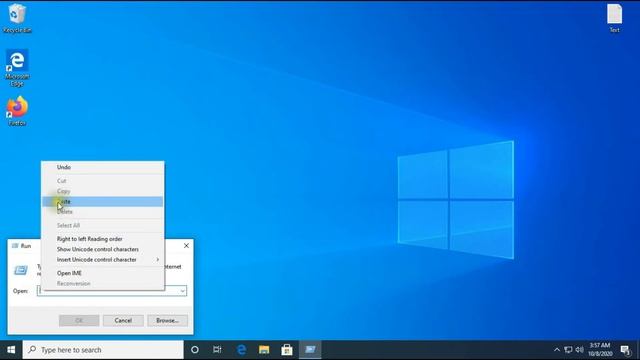The height and width of the screenshot is (360, 640).
Task: Open Task View from taskbar
Action: tap(217, 350)
